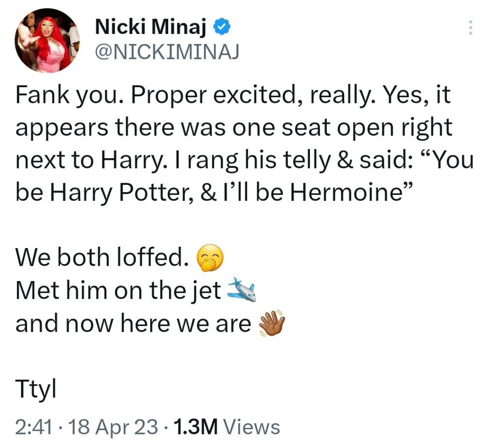Image resolution: width=495 pixels, height=448 pixels.
Task: Click the airplane emoji after 'jet'
Action: pos(241,290)
